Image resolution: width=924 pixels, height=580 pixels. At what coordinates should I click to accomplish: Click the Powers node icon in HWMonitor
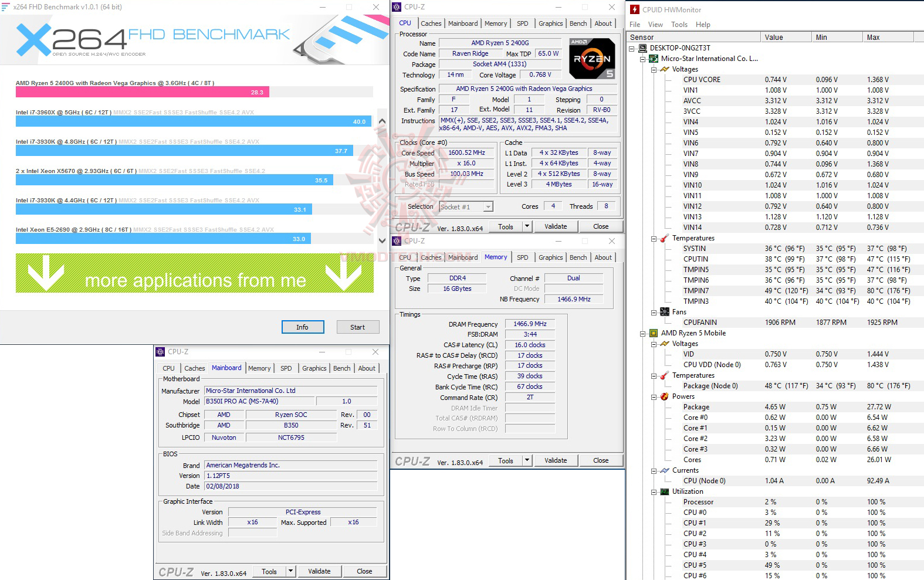pos(665,396)
